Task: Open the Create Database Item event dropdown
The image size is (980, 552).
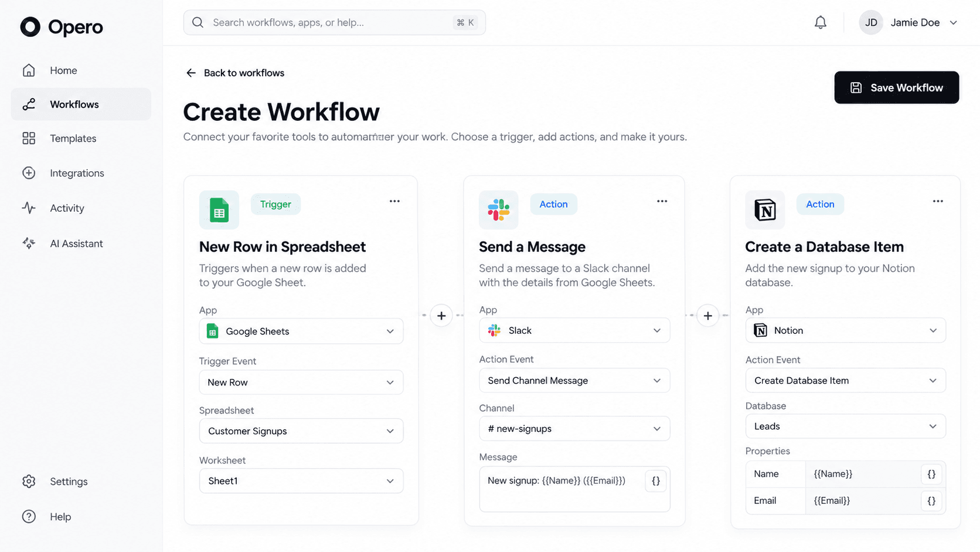Action: coord(845,381)
